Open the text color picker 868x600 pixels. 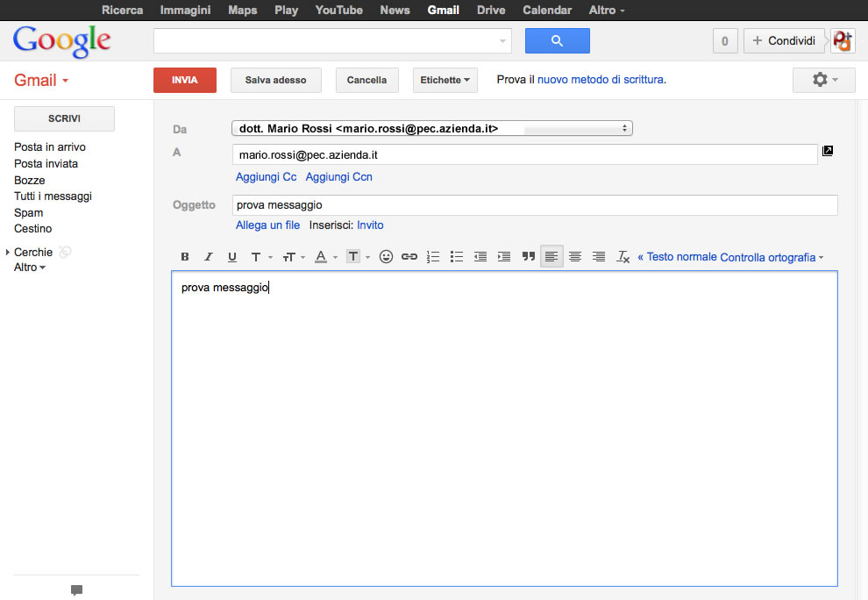324,257
